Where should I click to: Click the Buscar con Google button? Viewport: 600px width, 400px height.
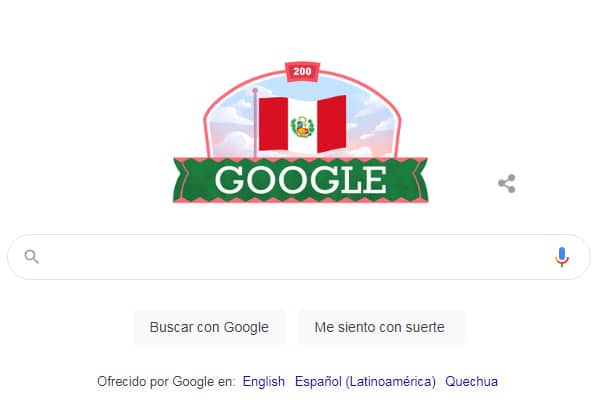pyautogui.click(x=209, y=327)
